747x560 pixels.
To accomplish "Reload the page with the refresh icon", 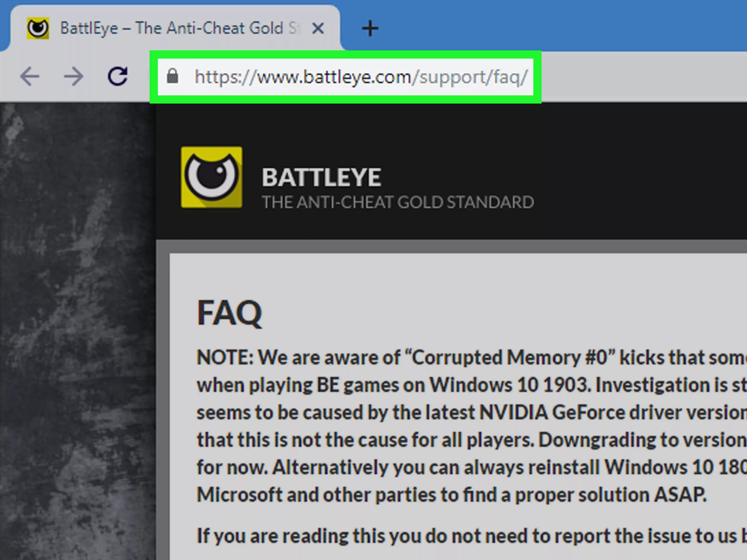I will pos(118,76).
